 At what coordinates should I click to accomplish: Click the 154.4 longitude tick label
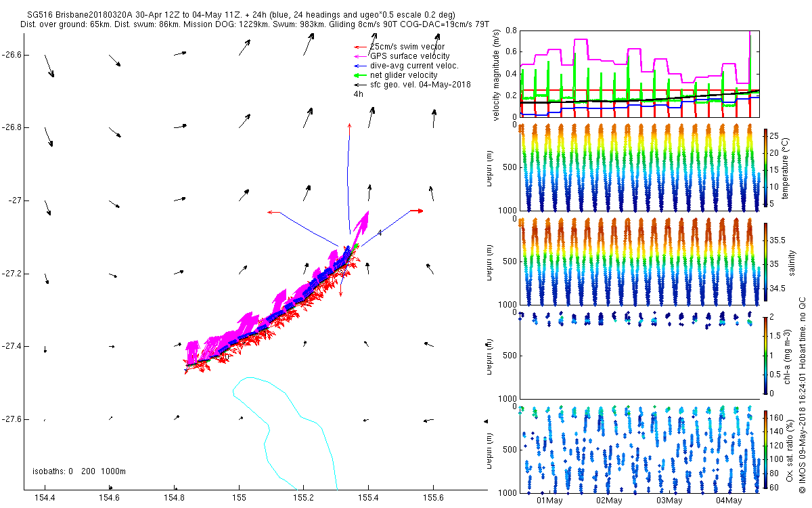[x=45, y=498]
